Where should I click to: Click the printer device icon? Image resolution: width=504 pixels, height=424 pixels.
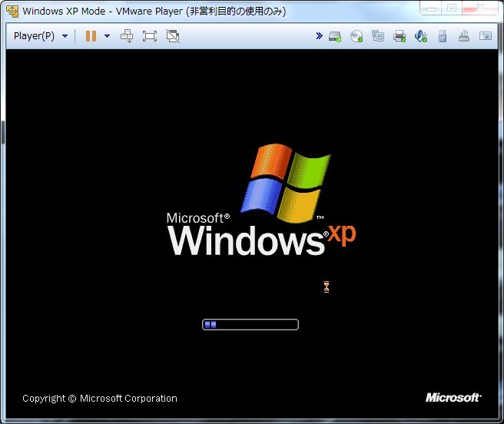[x=400, y=36]
